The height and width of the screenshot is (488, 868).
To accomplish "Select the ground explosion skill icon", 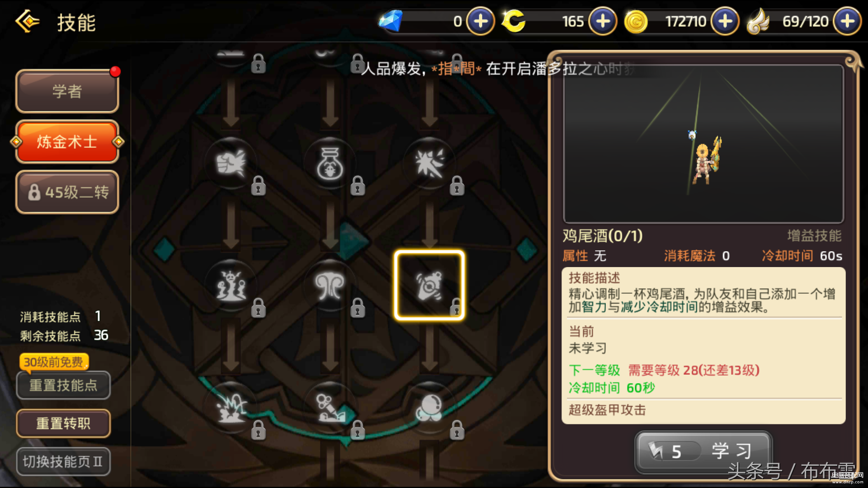I will [x=231, y=408].
